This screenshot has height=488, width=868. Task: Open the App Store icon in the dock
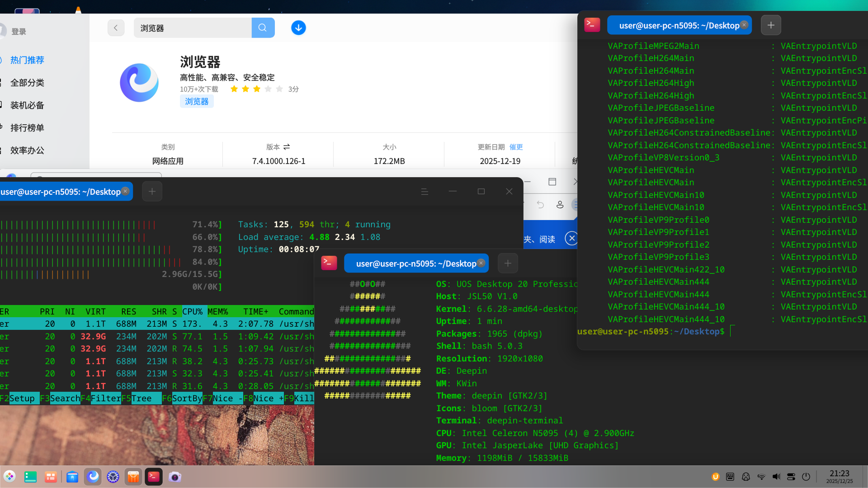pyautogui.click(x=133, y=476)
